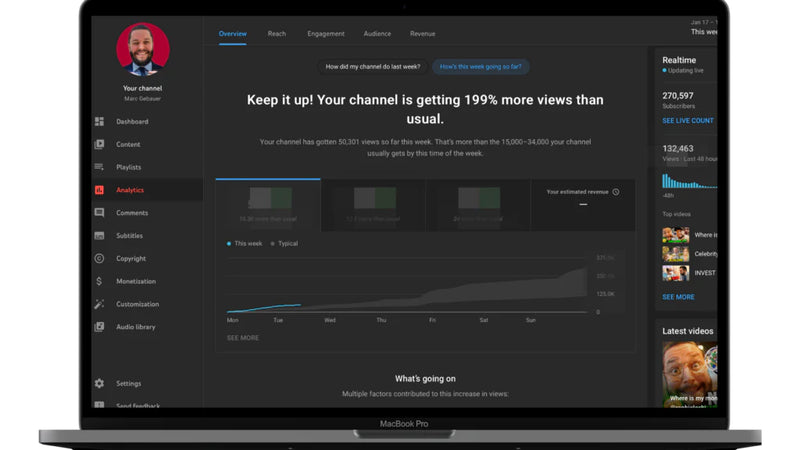Expand chart details with SEE MORE below graph

243,338
